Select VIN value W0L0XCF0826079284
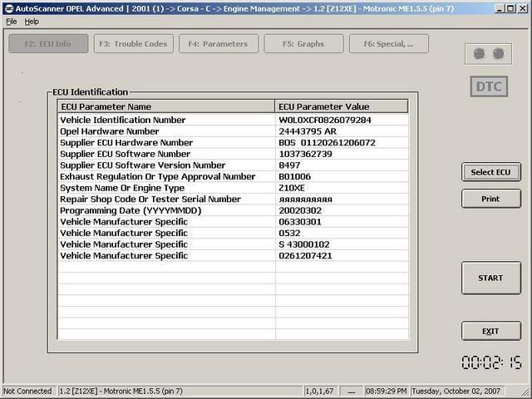Image resolution: width=532 pixels, height=399 pixels. click(x=325, y=120)
